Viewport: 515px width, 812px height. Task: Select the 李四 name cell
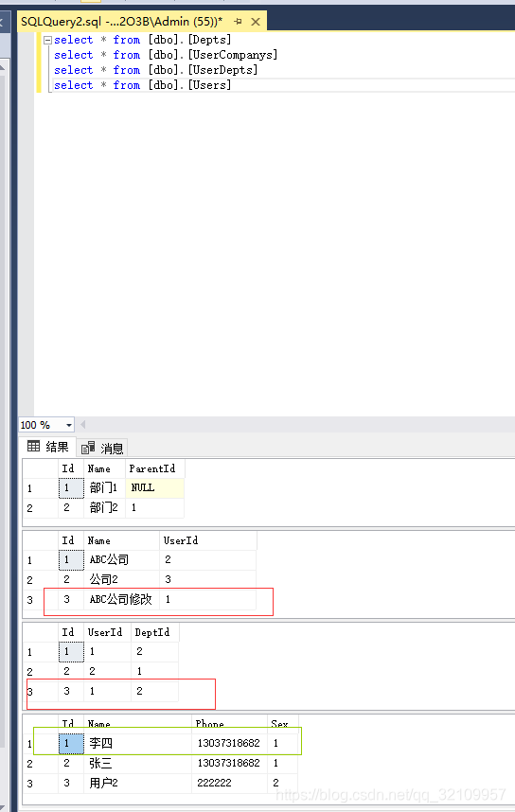click(138, 743)
